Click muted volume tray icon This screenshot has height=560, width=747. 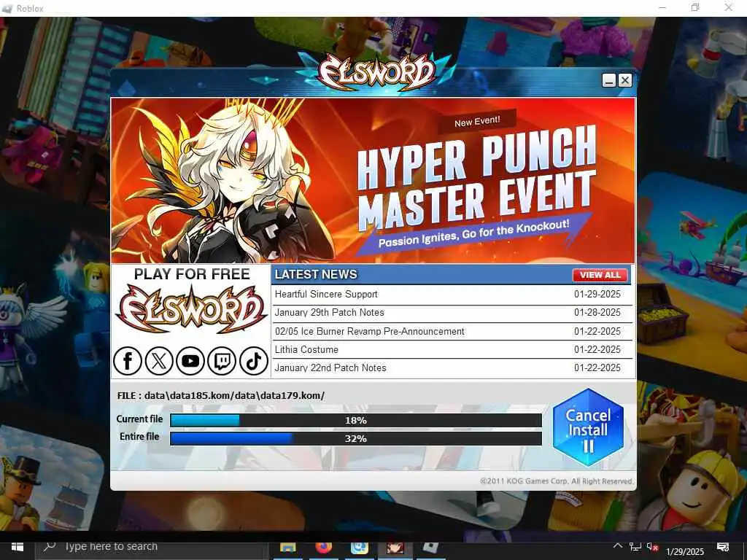(652, 547)
